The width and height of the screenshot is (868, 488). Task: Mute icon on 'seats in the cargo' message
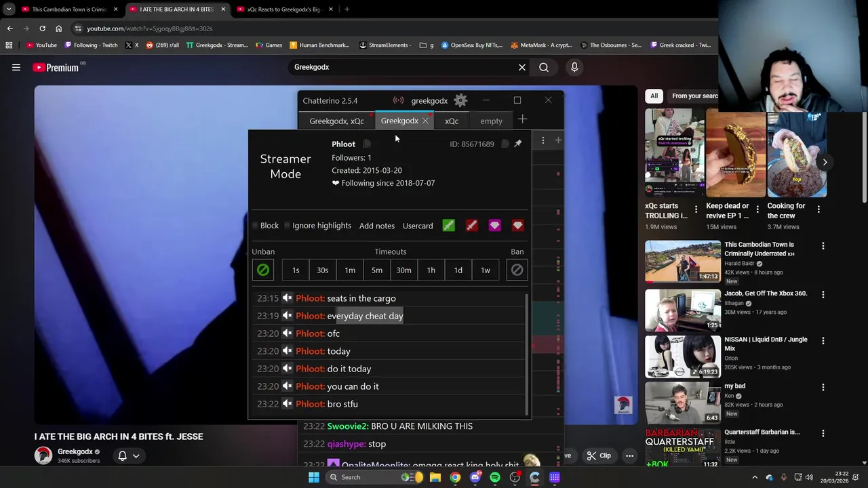coord(288,298)
